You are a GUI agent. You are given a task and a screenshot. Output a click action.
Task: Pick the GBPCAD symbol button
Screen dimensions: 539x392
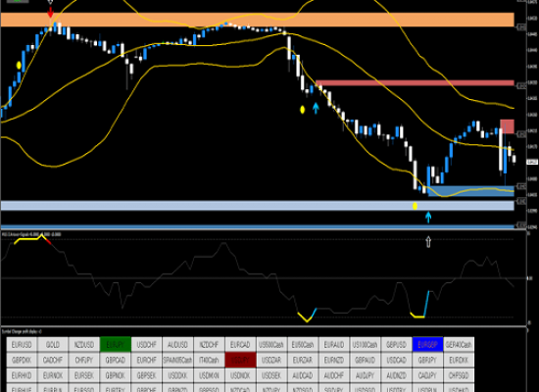[x=116, y=360]
